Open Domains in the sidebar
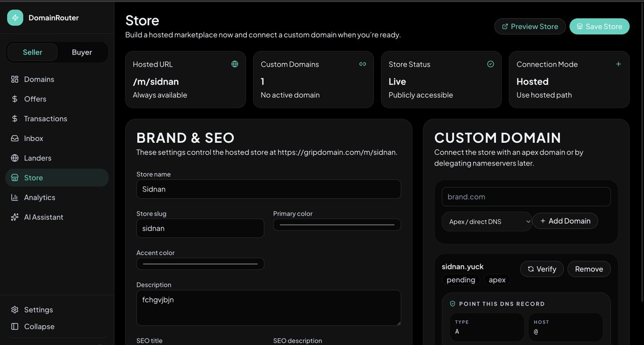Viewport: 644px width, 345px height. point(57,79)
